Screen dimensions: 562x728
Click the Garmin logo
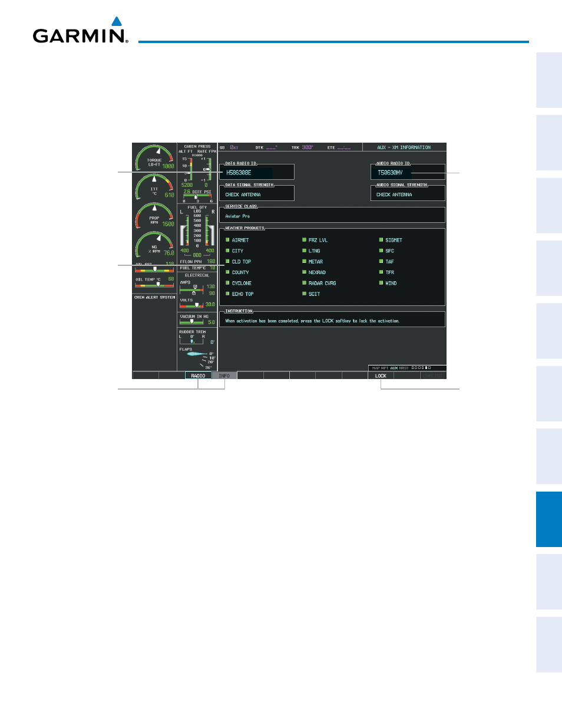[80, 30]
